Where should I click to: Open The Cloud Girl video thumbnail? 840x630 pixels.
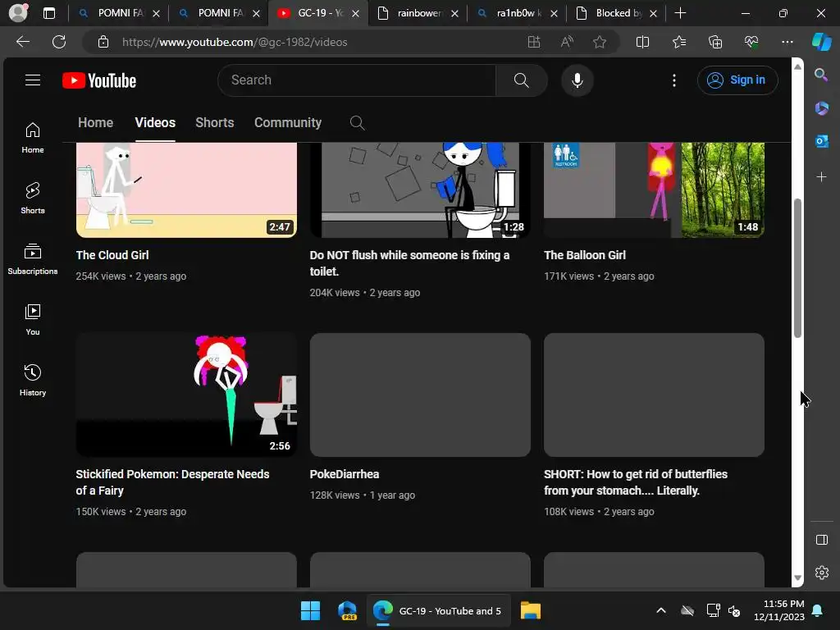point(186,189)
